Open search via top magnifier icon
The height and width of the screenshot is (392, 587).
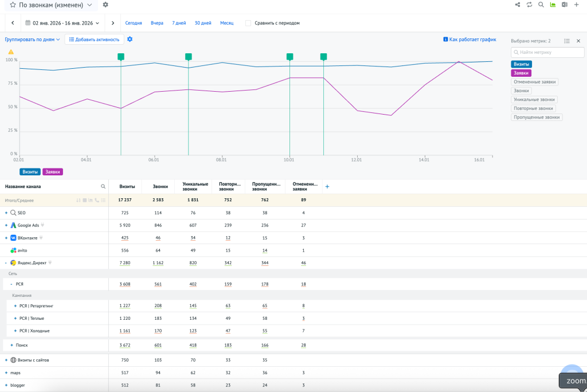click(541, 5)
